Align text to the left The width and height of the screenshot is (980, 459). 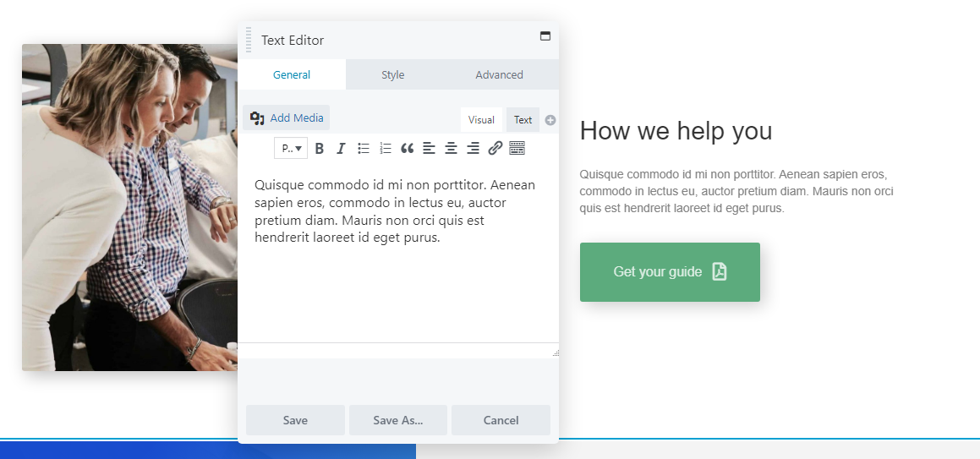430,149
